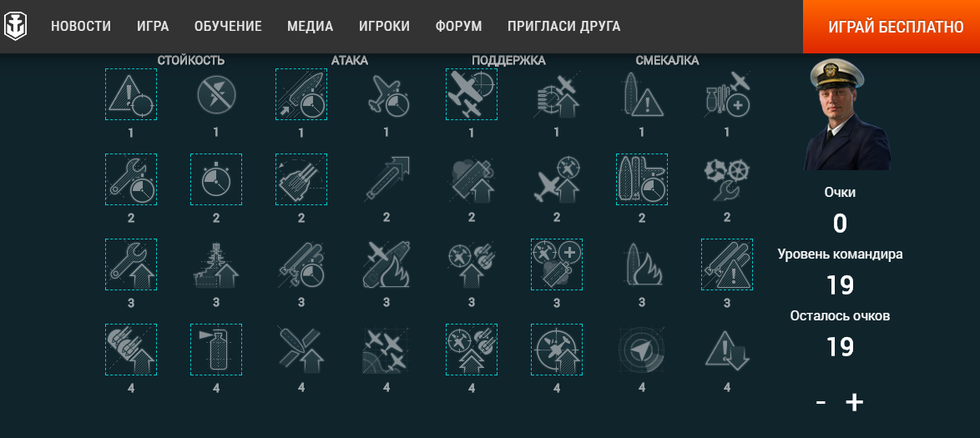The width and height of the screenshot is (980, 438).
Task: Click the crossed-out lightning bolt skill icon
Action: pyautogui.click(x=216, y=94)
